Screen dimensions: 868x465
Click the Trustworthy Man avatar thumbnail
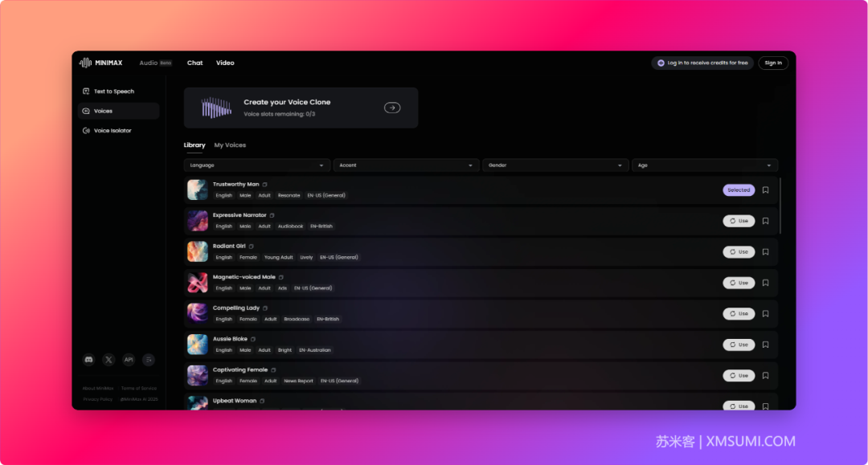pyautogui.click(x=198, y=190)
